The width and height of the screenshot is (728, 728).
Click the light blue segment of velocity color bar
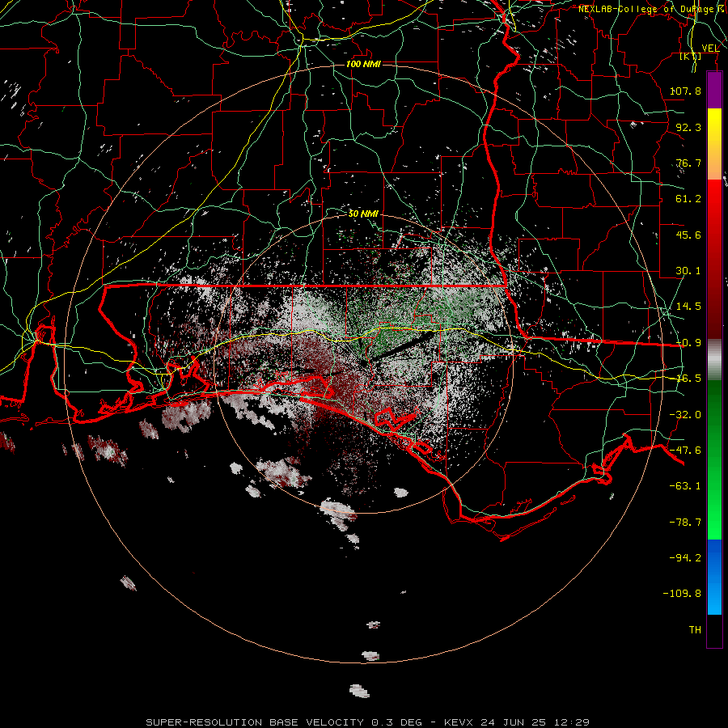pyautogui.click(x=714, y=577)
